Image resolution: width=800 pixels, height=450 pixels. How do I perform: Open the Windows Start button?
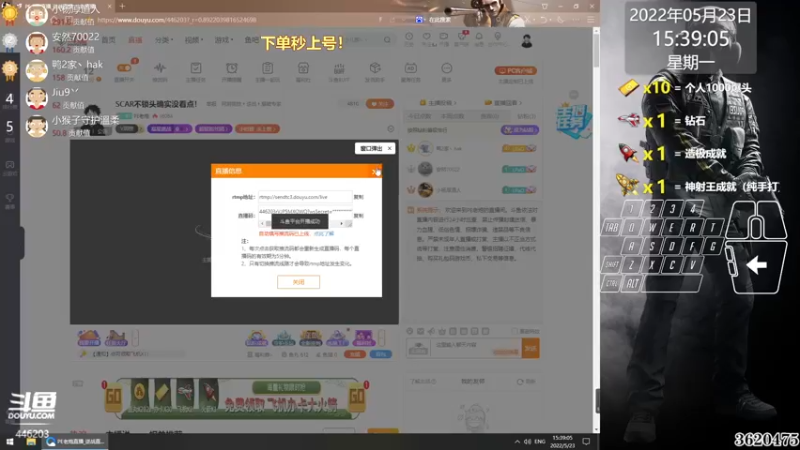point(10,442)
